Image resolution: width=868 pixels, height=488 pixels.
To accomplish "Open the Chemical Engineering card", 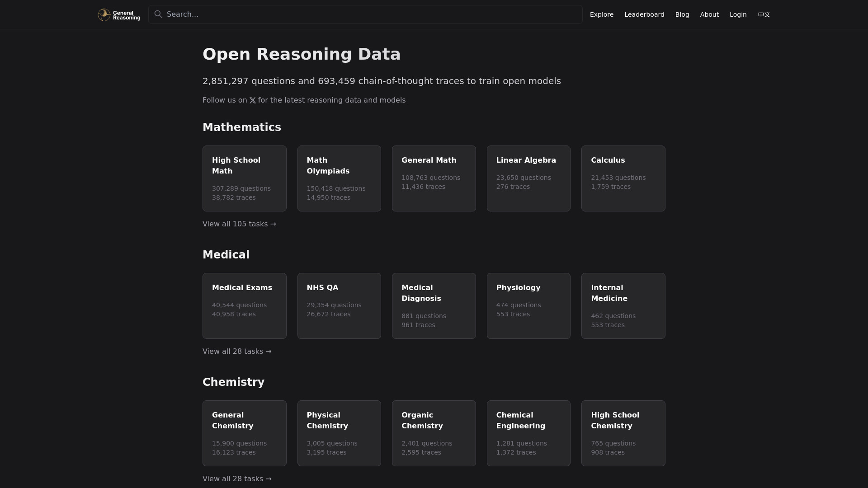I will pos(528,433).
